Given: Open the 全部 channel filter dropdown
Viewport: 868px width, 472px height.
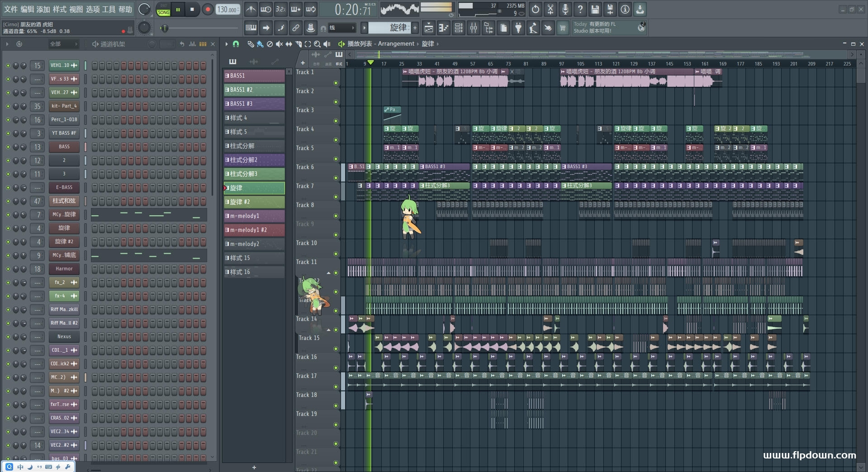Looking at the screenshot, I should click(63, 44).
